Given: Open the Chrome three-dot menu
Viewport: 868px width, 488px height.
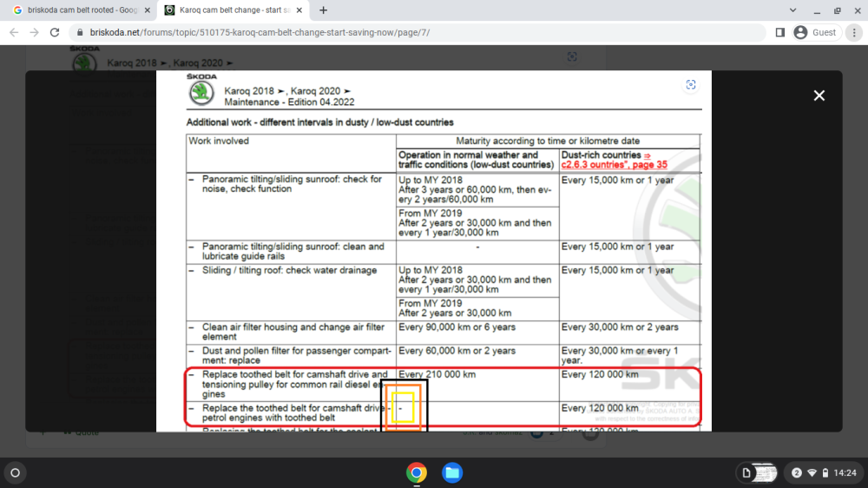Looking at the screenshot, I should point(854,33).
